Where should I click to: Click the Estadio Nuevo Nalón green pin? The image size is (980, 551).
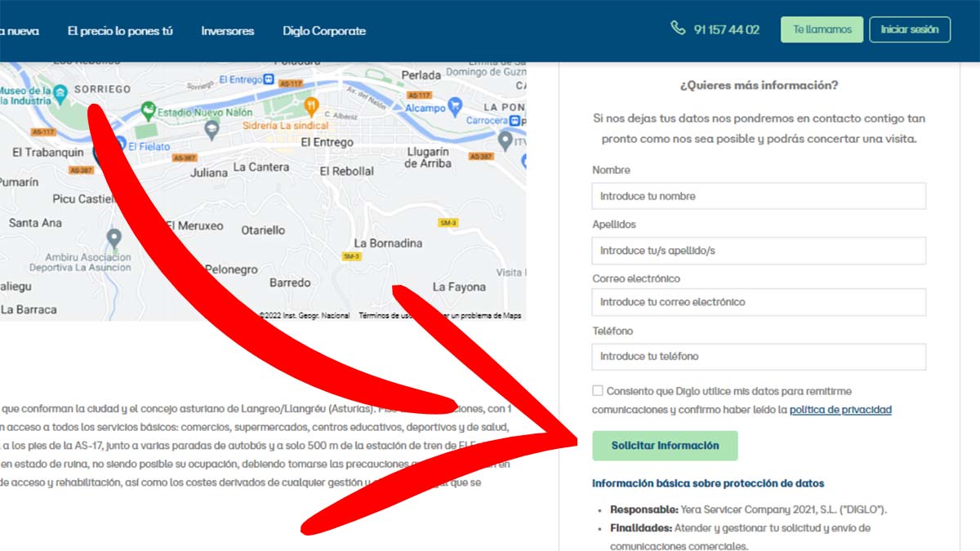148,109
